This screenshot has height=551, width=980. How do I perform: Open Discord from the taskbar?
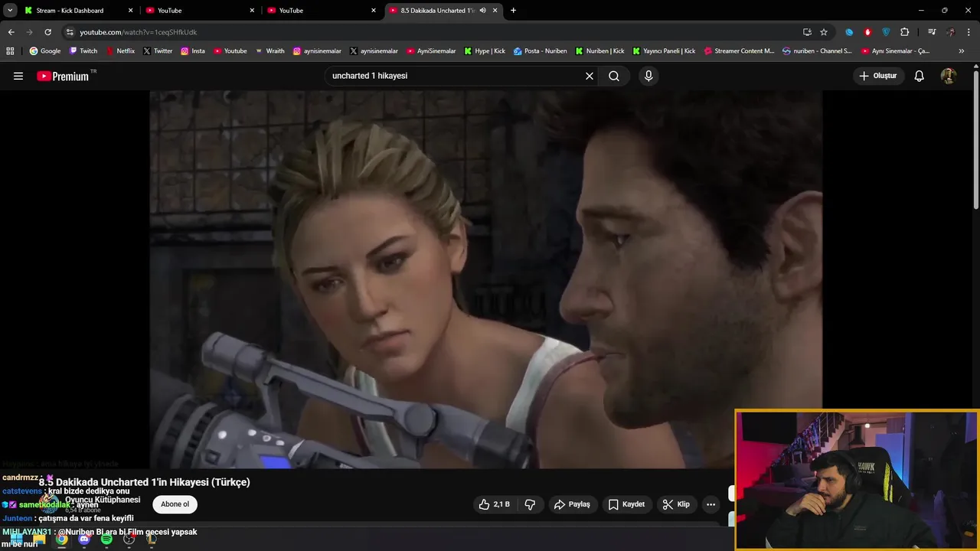84,539
